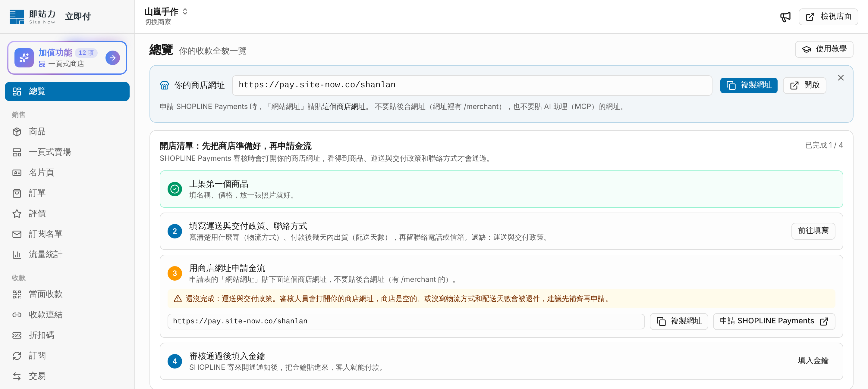Open 一頁式賣場 page
Screen dimensions: 868x389
point(67,152)
